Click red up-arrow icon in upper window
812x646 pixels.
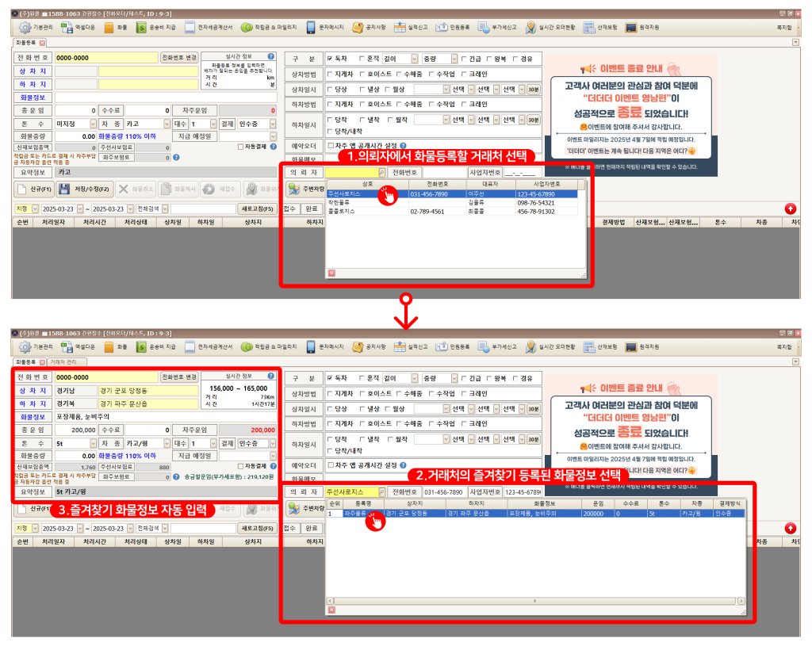tap(790, 208)
